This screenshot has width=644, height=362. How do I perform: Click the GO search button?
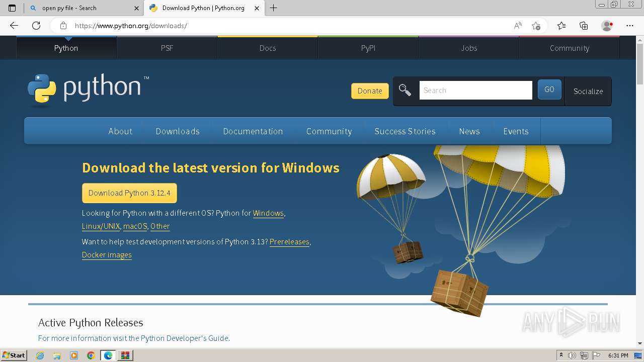[549, 89]
